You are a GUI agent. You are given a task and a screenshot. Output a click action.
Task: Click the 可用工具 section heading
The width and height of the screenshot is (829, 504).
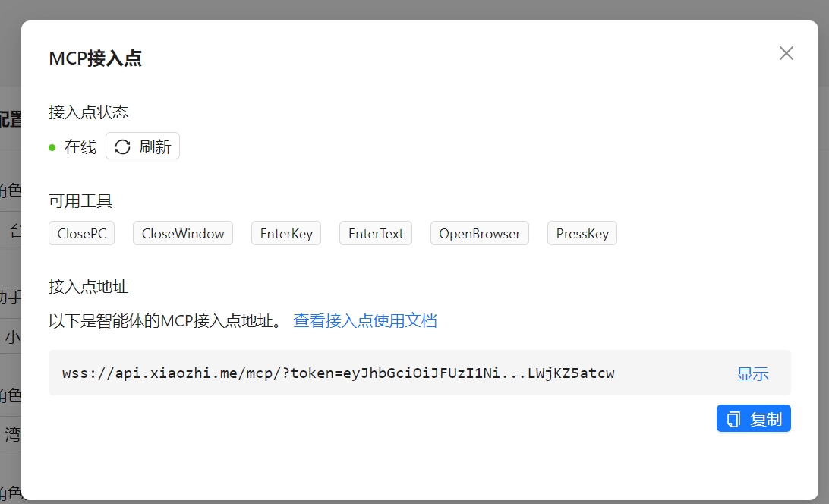pyautogui.click(x=80, y=201)
